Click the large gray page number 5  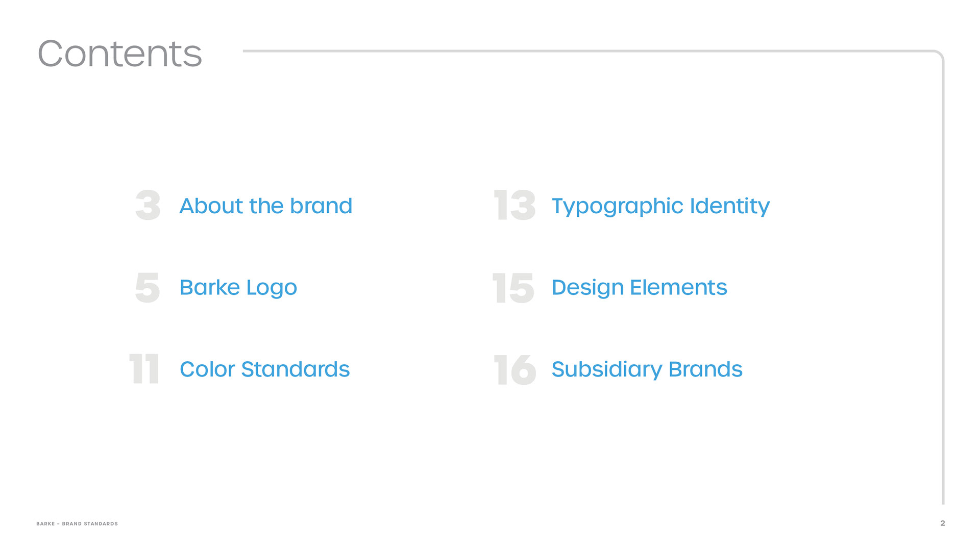tap(148, 287)
